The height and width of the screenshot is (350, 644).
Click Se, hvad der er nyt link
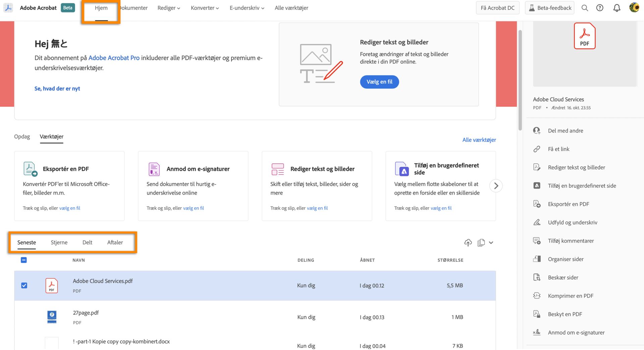(57, 89)
